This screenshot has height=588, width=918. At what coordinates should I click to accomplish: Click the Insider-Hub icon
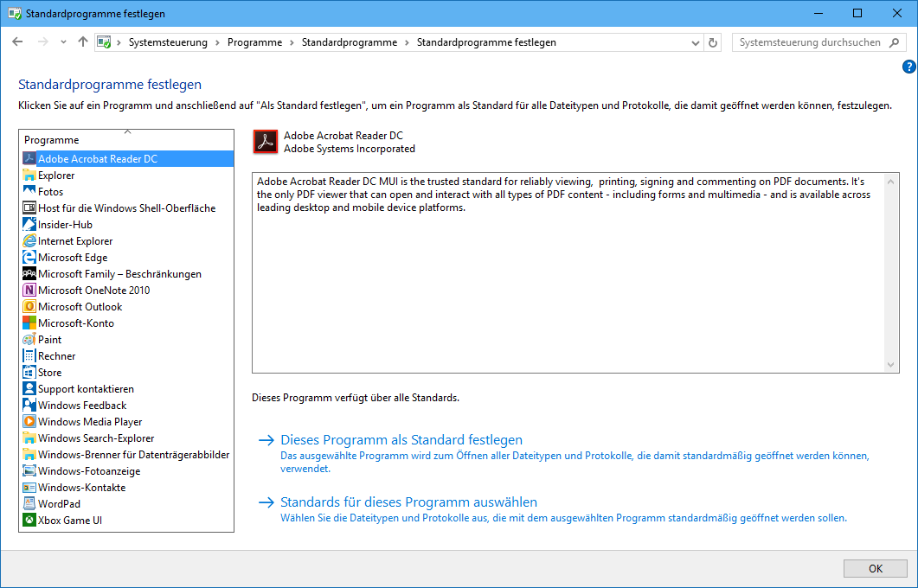coord(29,224)
